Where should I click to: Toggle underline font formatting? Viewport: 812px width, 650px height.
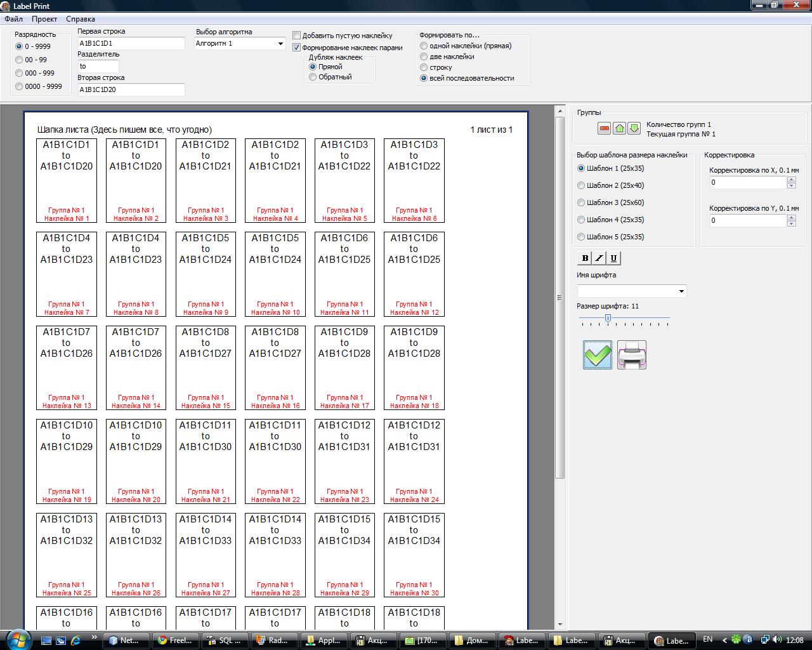click(613, 258)
